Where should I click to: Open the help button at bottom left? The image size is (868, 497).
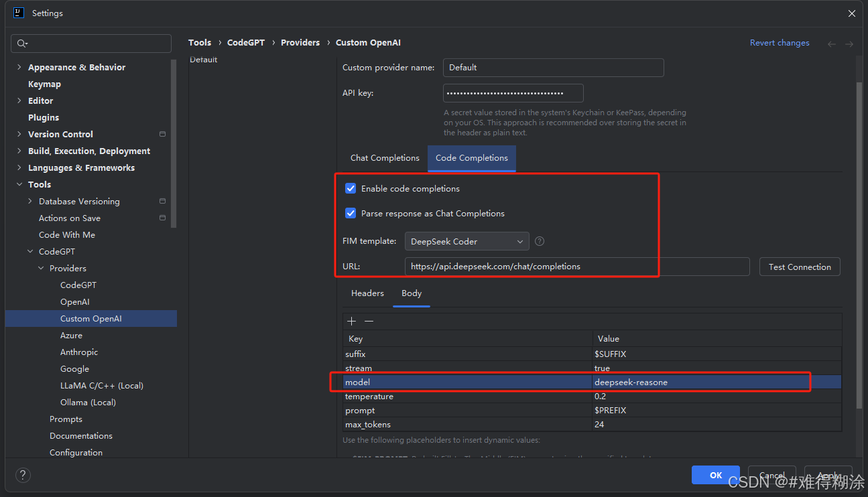(x=23, y=476)
